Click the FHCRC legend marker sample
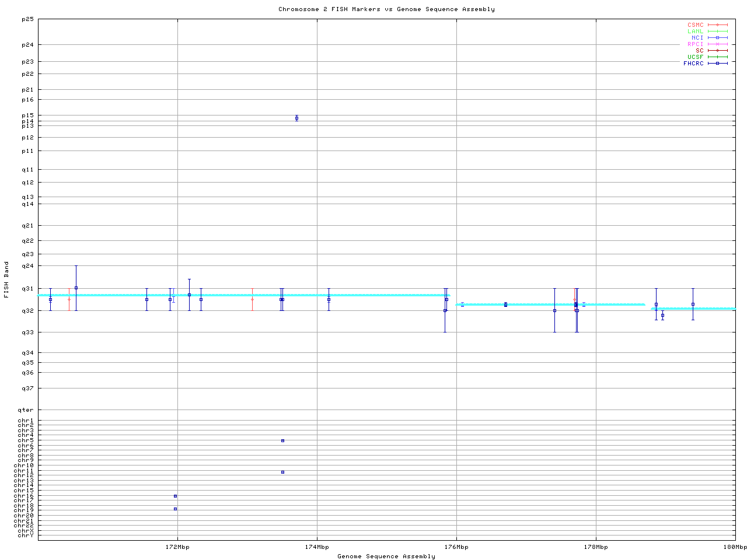Screen dimensions: 747x560 tap(717, 64)
